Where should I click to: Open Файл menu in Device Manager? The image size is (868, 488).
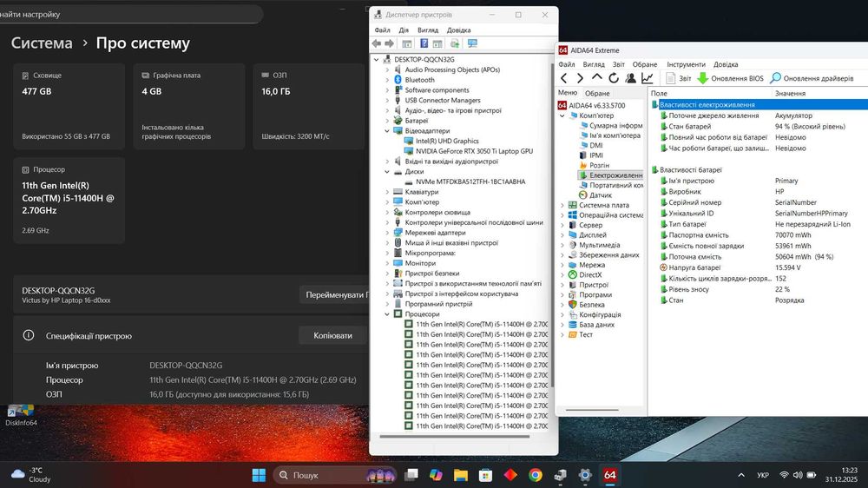[x=382, y=30]
